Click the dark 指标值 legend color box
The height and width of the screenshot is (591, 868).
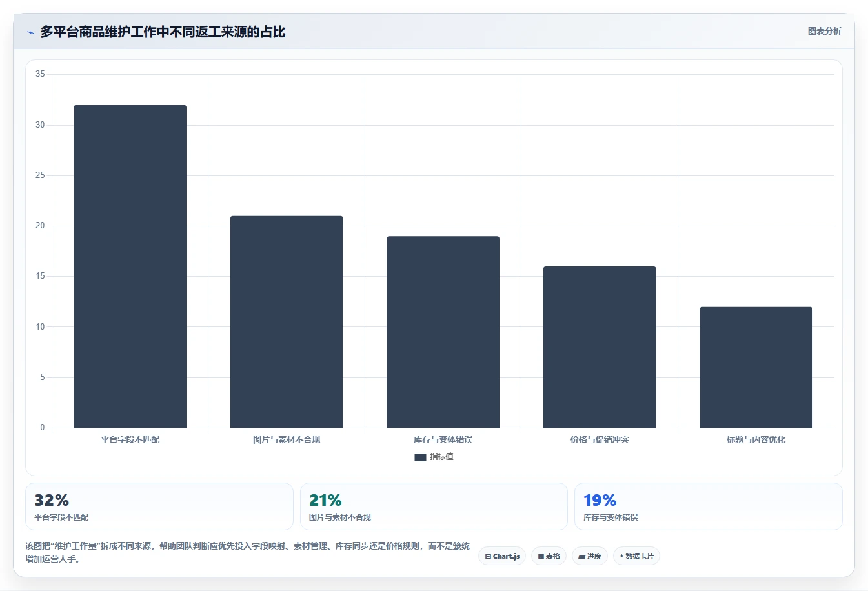420,457
